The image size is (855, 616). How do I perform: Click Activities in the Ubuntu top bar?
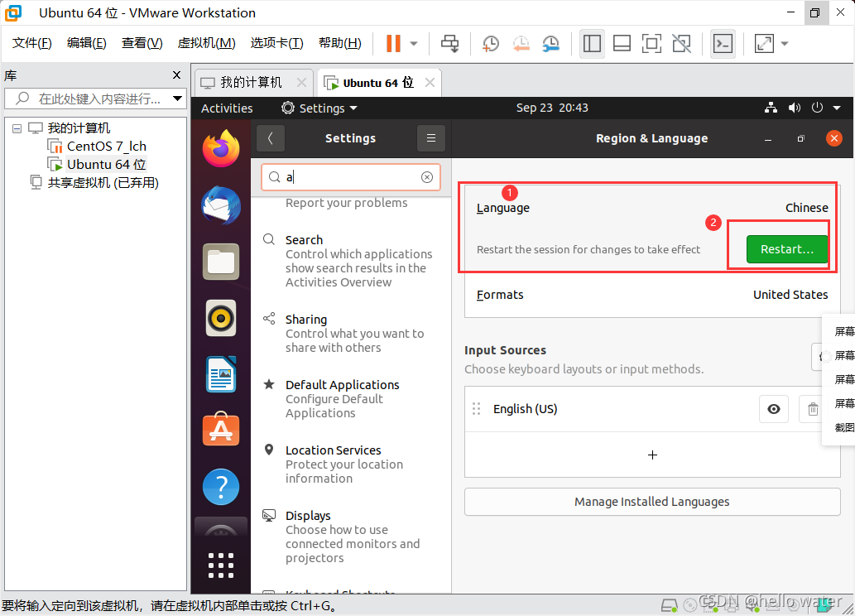(x=227, y=108)
